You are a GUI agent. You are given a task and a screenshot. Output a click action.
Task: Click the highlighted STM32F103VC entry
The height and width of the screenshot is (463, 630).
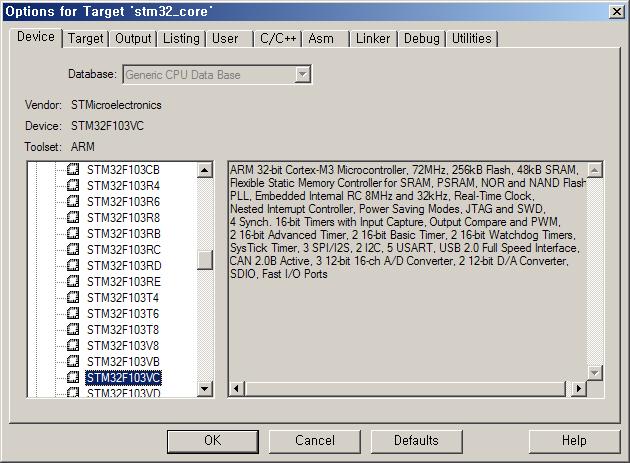[123, 378]
